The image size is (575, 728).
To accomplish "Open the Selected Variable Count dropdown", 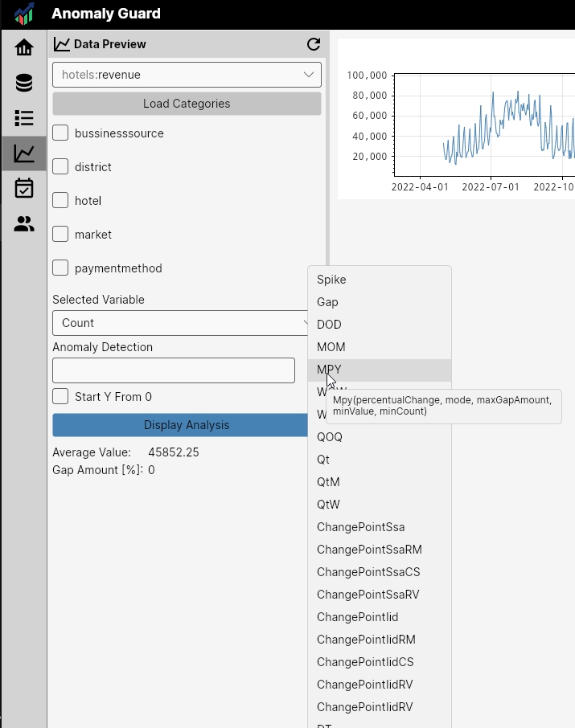I will 180,323.
